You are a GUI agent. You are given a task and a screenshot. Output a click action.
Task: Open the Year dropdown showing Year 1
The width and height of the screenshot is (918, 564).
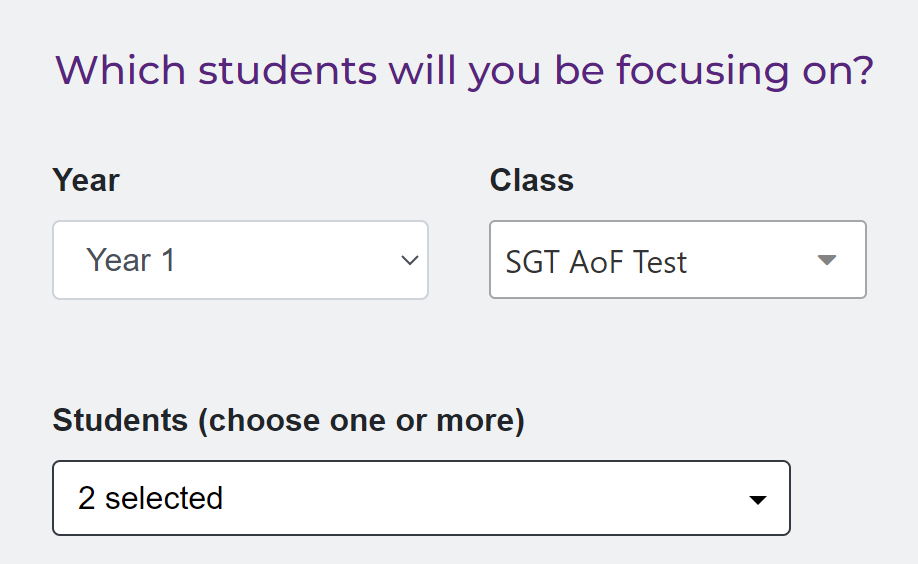click(240, 260)
